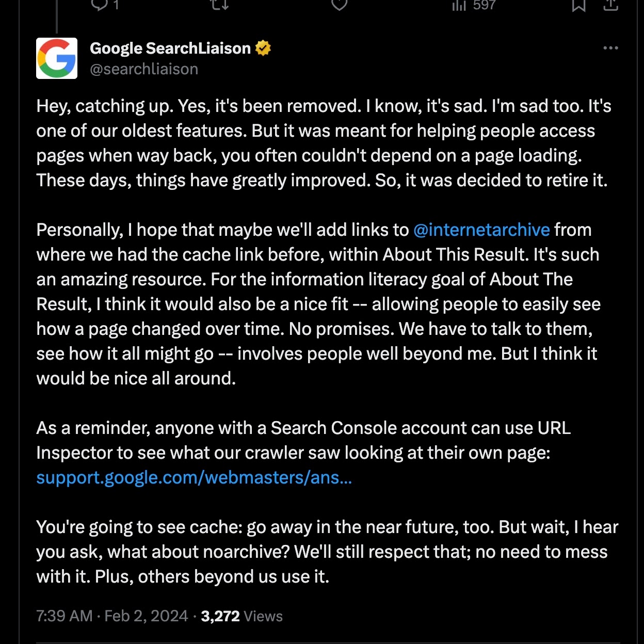
Task: Click the gold verified badge
Action: pos(263,48)
